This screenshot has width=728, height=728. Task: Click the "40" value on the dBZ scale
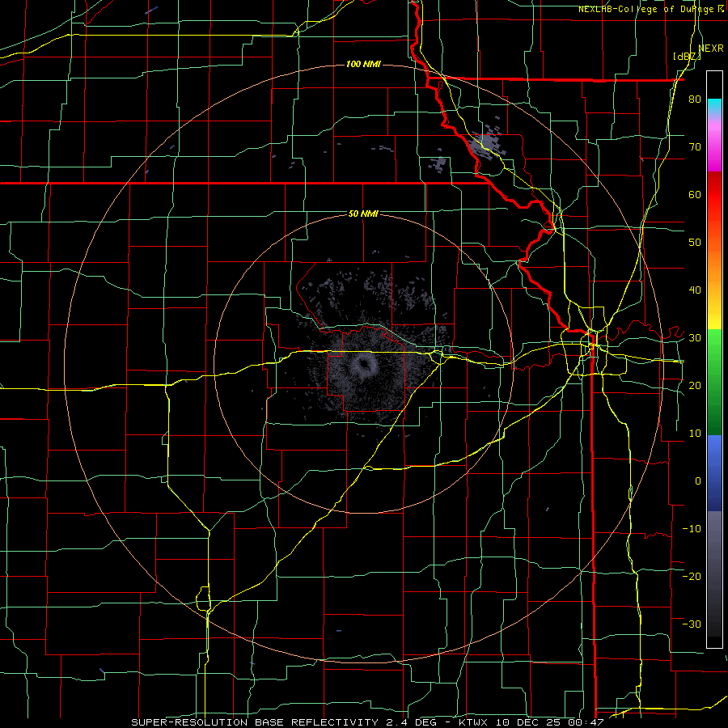point(695,290)
